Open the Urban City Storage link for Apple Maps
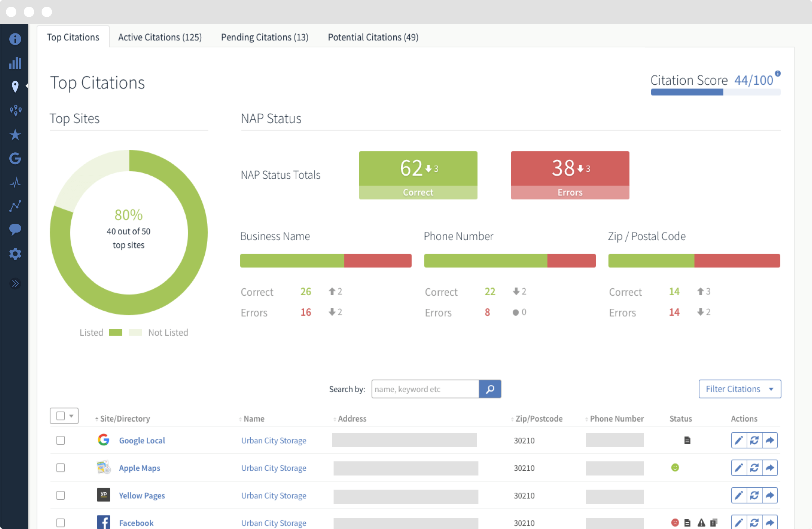The height and width of the screenshot is (529, 812). [273, 468]
